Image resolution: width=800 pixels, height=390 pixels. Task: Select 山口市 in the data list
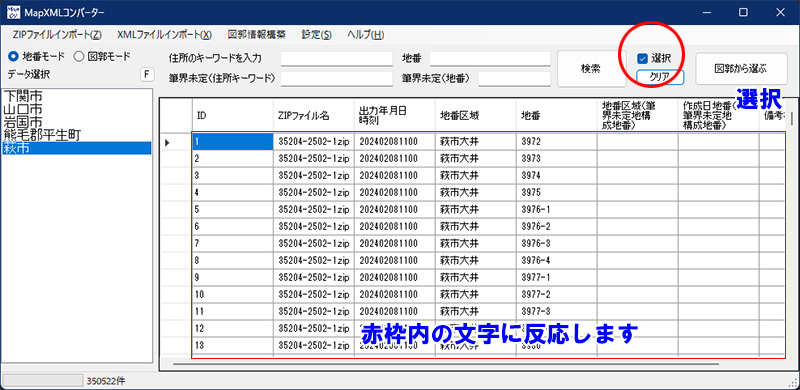coord(77,109)
